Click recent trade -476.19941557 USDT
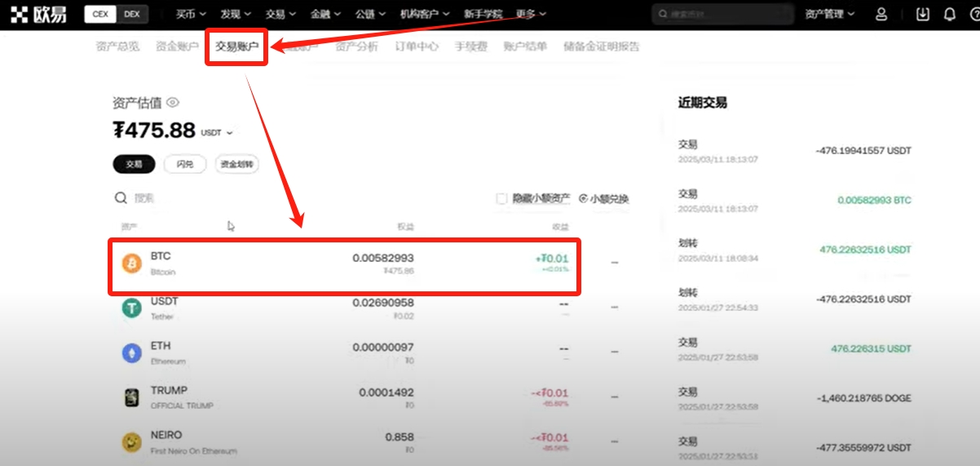Image resolution: width=980 pixels, height=466 pixels. coord(863,151)
